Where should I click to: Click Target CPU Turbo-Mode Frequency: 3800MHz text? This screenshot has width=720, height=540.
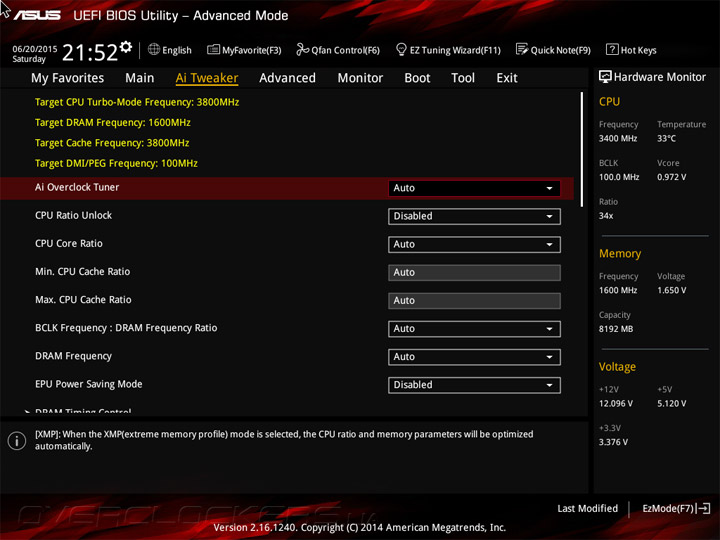[137, 102]
